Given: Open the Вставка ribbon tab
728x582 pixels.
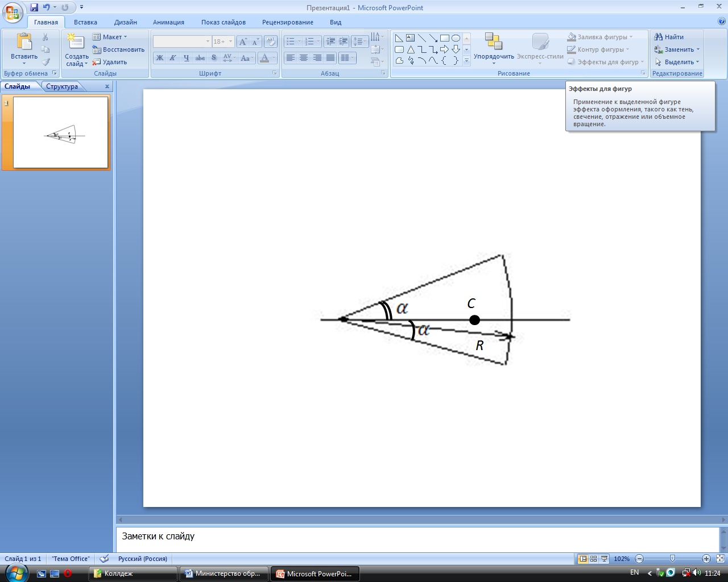Looking at the screenshot, I should [x=85, y=22].
